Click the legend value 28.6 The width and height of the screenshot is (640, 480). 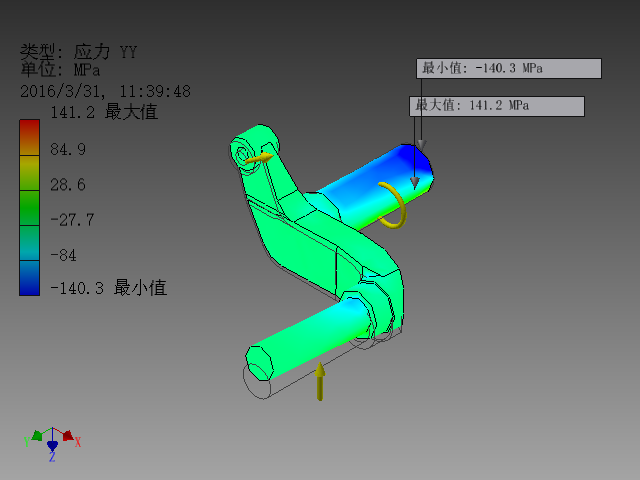pos(68,185)
